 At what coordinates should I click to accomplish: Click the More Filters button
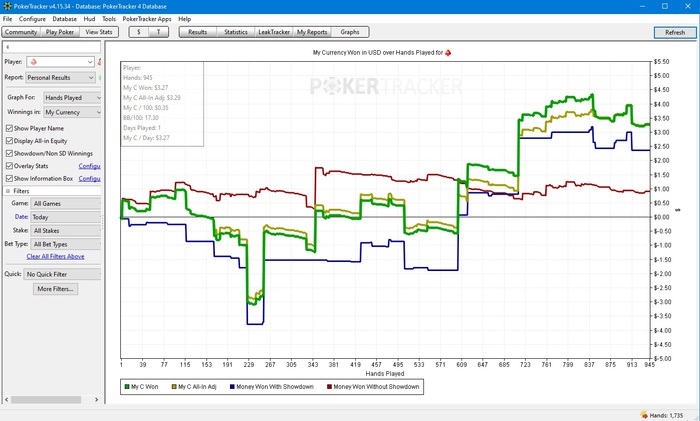[55, 289]
